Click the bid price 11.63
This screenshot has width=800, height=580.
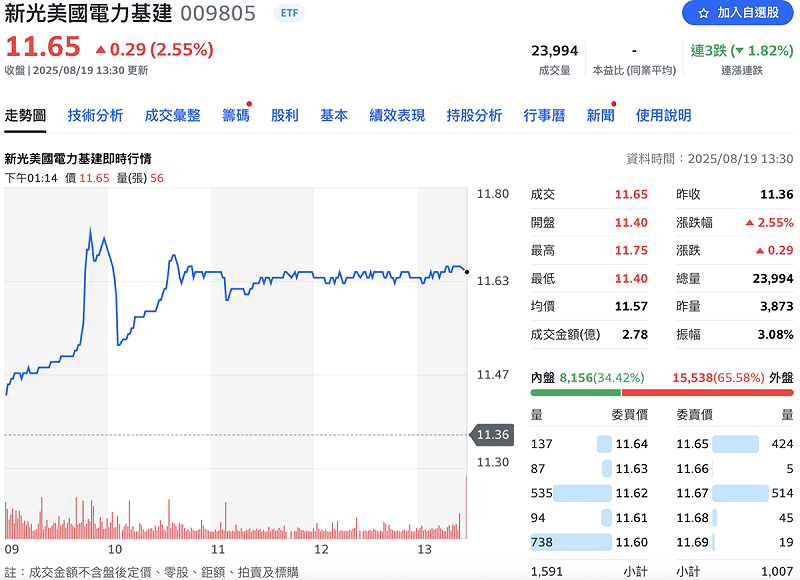tap(632, 468)
